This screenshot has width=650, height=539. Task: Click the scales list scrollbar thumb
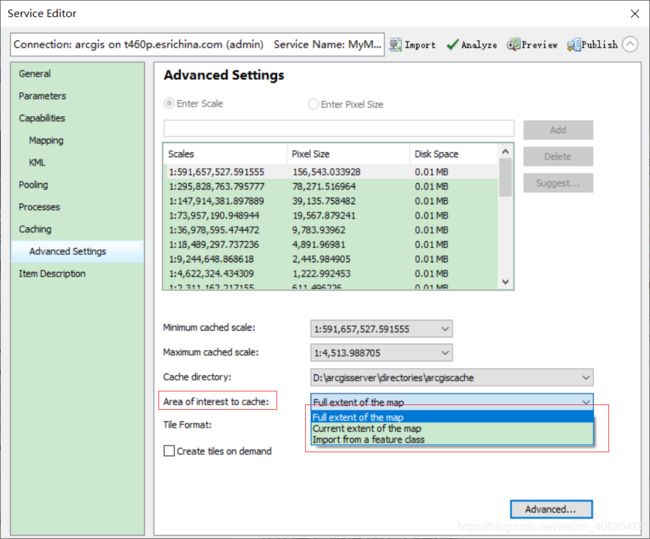pyautogui.click(x=505, y=177)
